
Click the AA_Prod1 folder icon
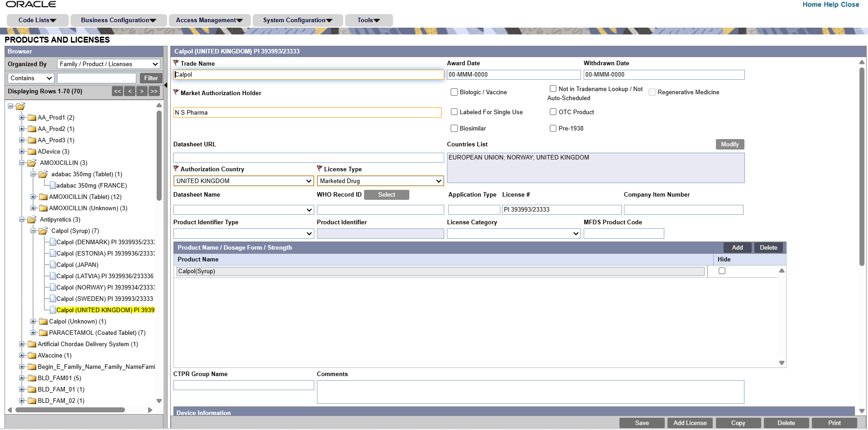tap(32, 117)
